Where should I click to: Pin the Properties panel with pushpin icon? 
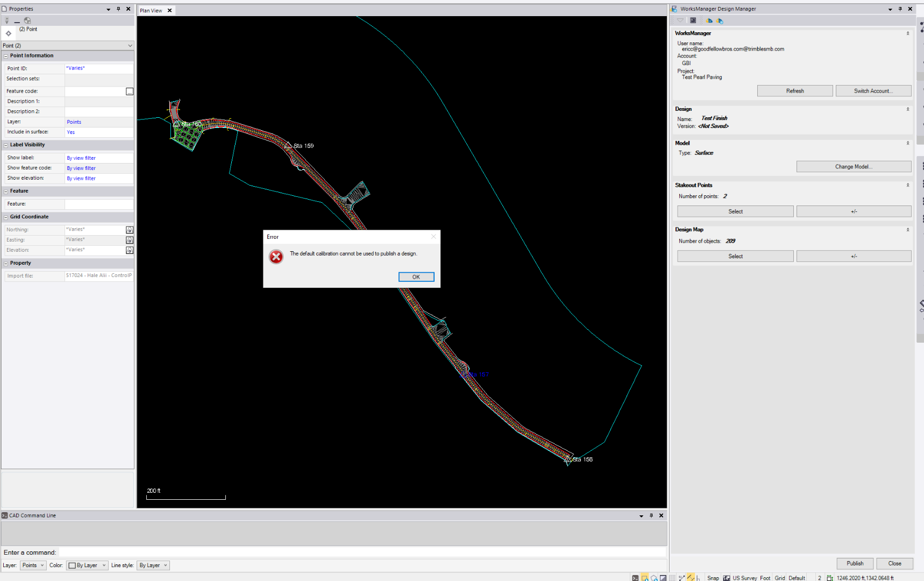pyautogui.click(x=118, y=9)
